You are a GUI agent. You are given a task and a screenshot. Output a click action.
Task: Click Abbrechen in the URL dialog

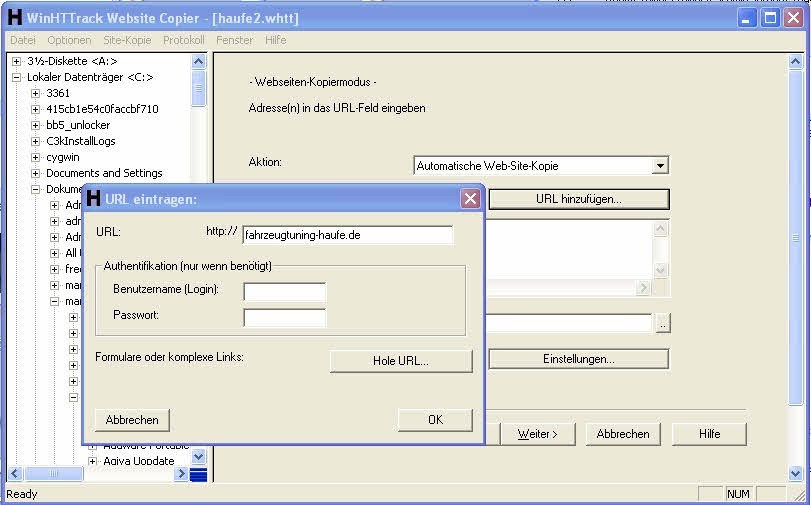[x=132, y=420]
